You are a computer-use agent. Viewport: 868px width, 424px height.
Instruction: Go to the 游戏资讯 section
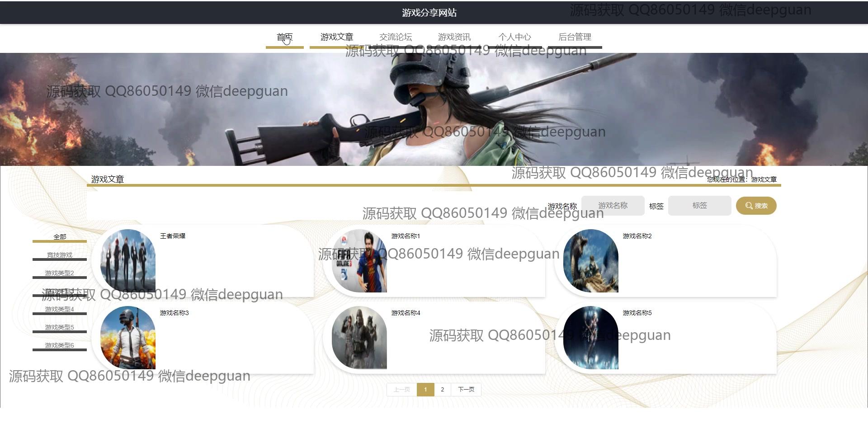coord(454,37)
